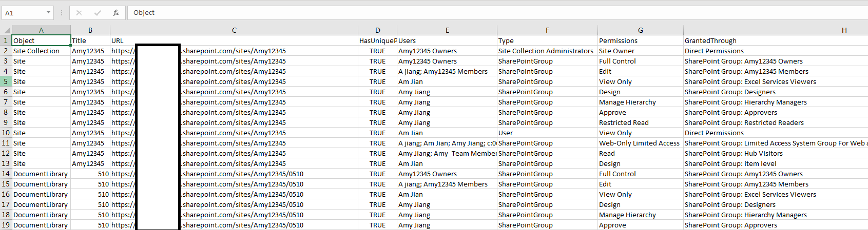Click Limited Access System Group cell

[776, 143]
